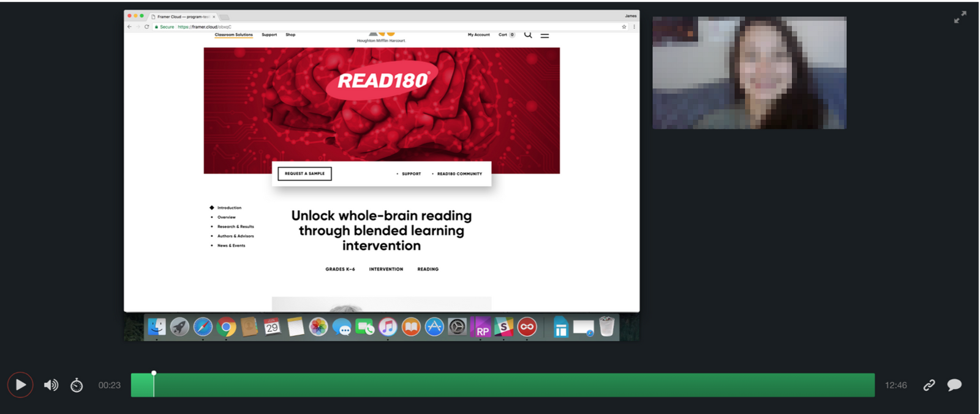This screenshot has width=980, height=414.
Task: Click the framer.cloud address bar
Action: (390, 27)
